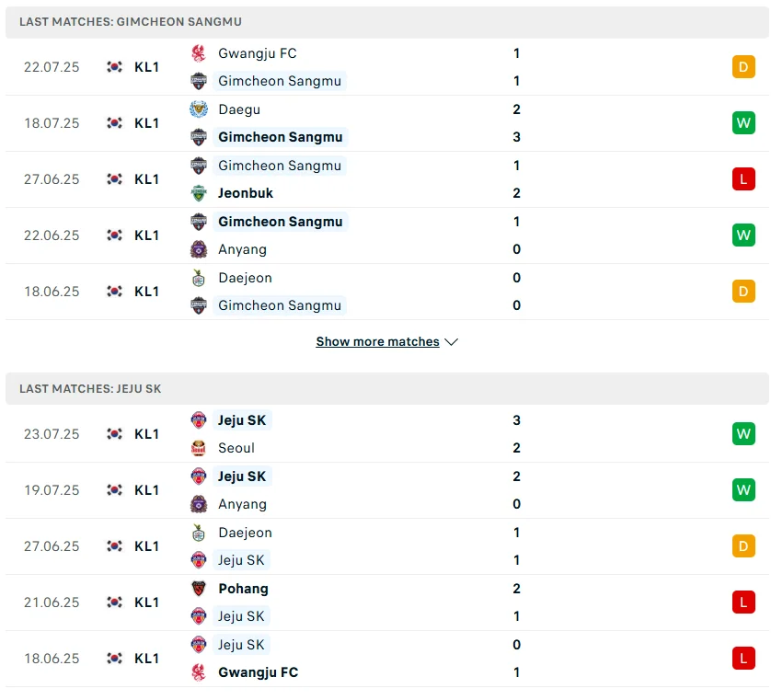Click the Jeonbuk team crest icon

point(199,193)
